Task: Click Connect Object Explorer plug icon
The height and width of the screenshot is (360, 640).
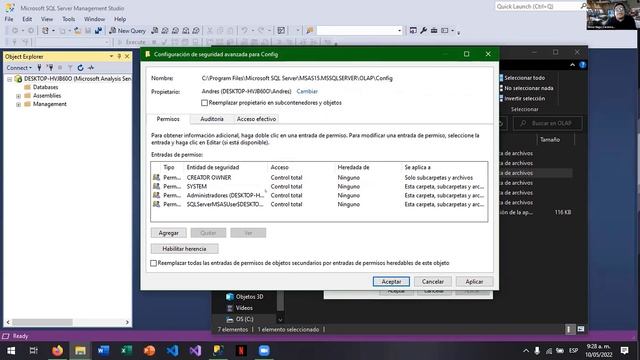Action: click(39, 68)
